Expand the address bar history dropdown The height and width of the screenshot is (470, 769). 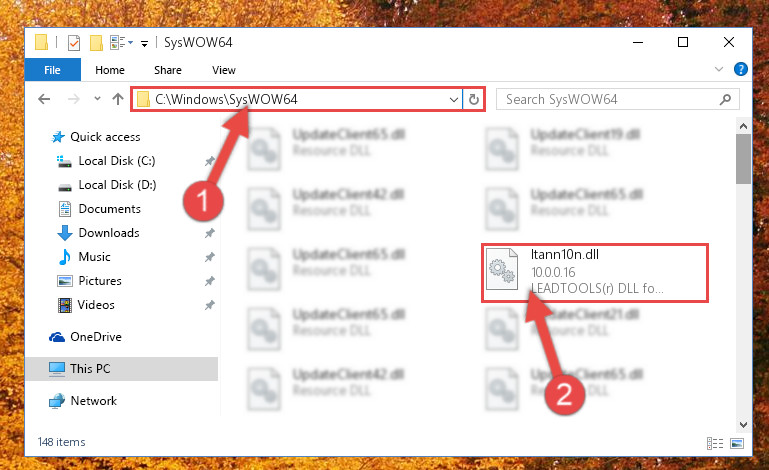point(454,100)
